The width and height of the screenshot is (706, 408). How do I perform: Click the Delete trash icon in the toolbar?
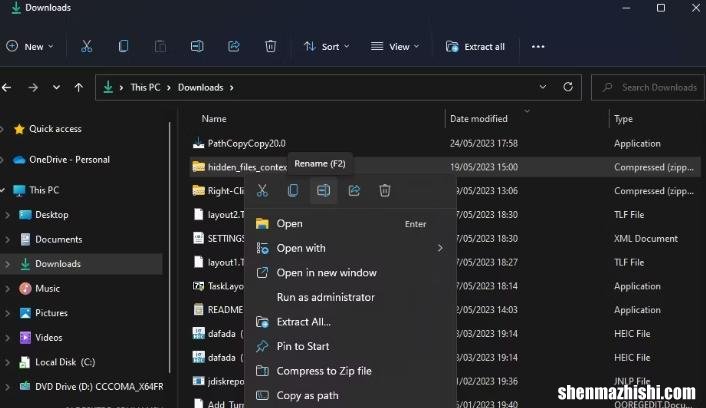click(271, 46)
